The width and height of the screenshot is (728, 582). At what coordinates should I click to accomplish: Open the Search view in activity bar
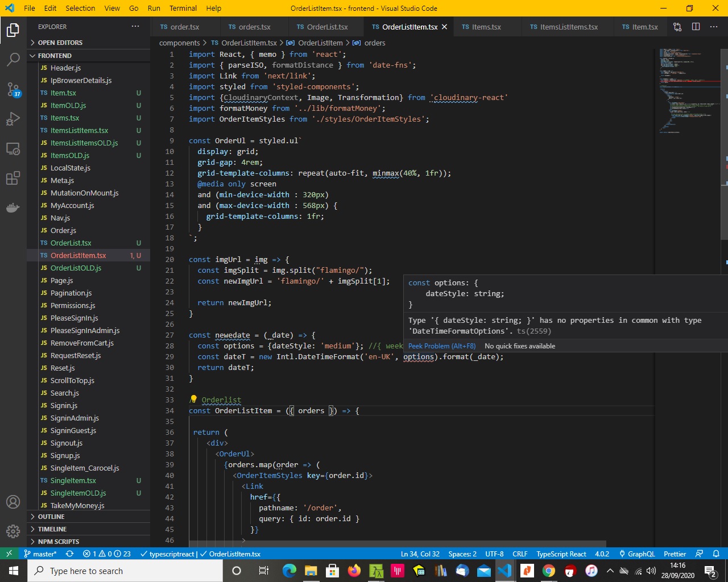click(x=13, y=60)
